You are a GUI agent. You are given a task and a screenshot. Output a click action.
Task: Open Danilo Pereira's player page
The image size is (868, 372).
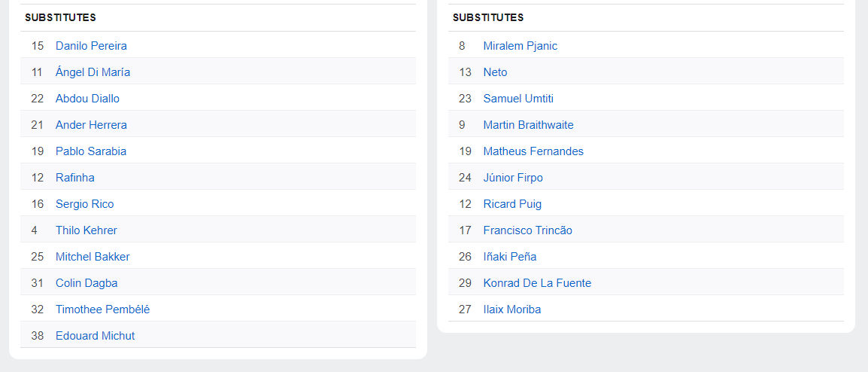click(x=91, y=46)
